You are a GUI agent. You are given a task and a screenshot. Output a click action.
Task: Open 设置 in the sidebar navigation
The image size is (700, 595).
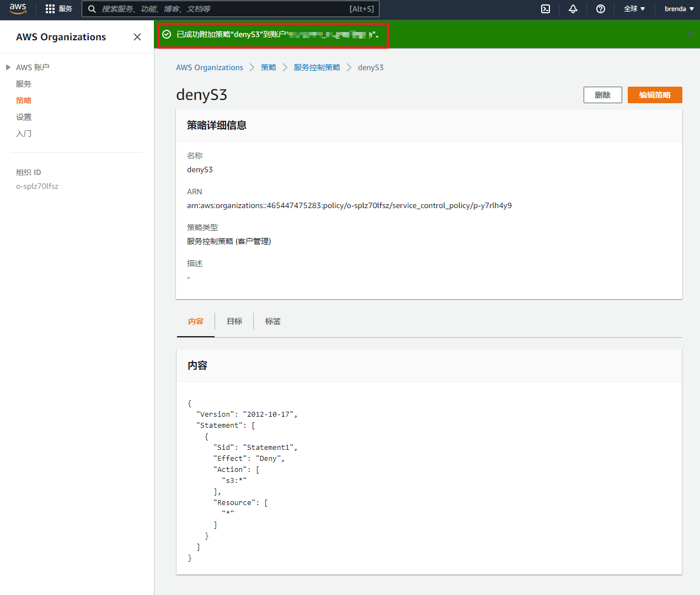pos(24,117)
